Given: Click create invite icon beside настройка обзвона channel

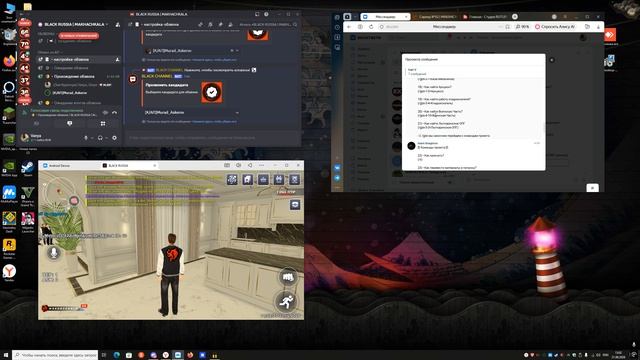Looking at the screenshot, I should coord(118,60).
